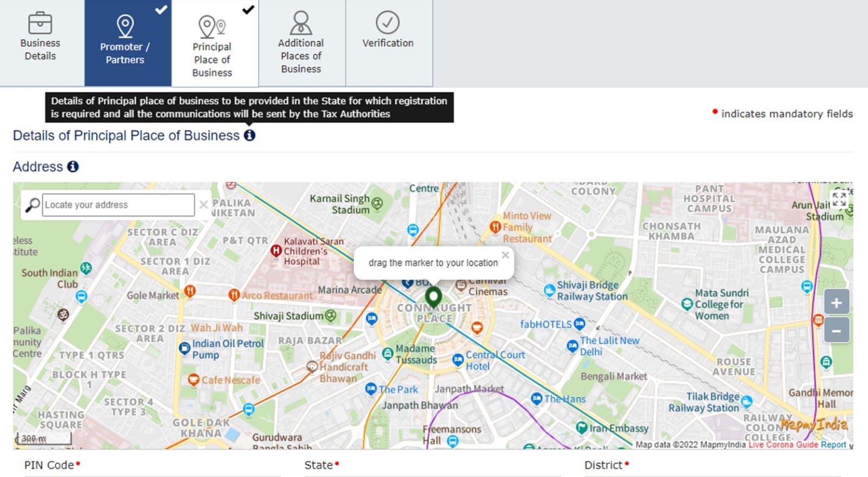Go to Additional Places of Business tab
868x477 pixels.
[x=301, y=43]
